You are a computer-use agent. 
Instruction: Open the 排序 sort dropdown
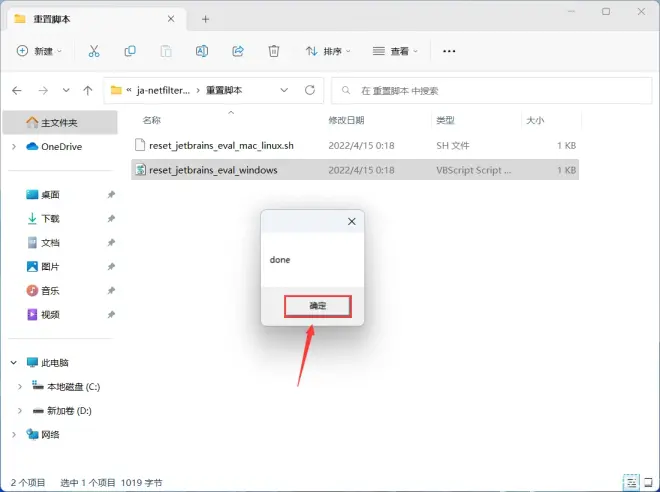coord(328,51)
